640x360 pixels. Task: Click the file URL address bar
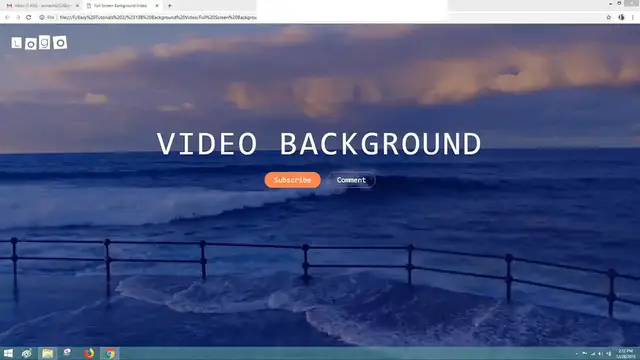(x=158, y=18)
